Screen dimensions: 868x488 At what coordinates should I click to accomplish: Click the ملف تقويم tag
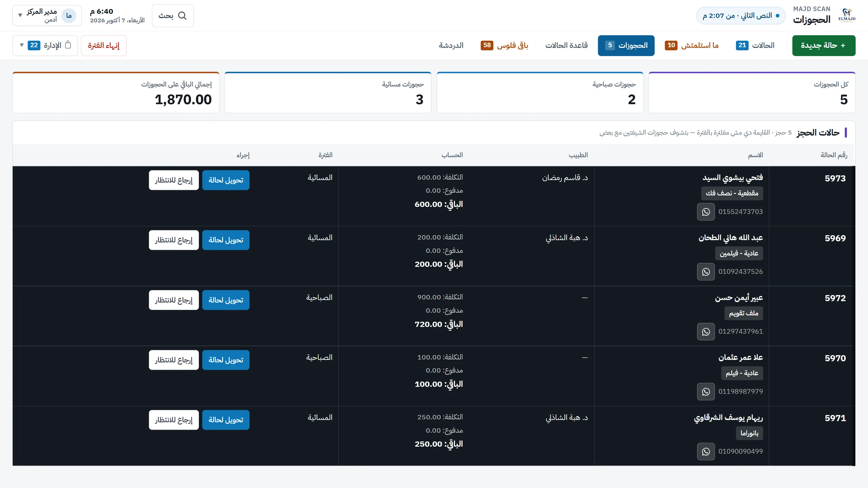(x=744, y=313)
